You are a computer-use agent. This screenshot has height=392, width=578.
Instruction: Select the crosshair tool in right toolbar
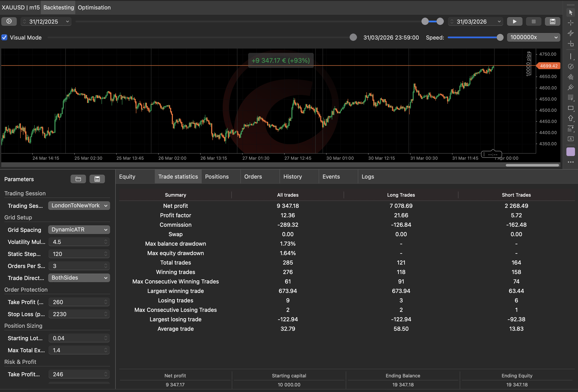pyautogui.click(x=570, y=23)
